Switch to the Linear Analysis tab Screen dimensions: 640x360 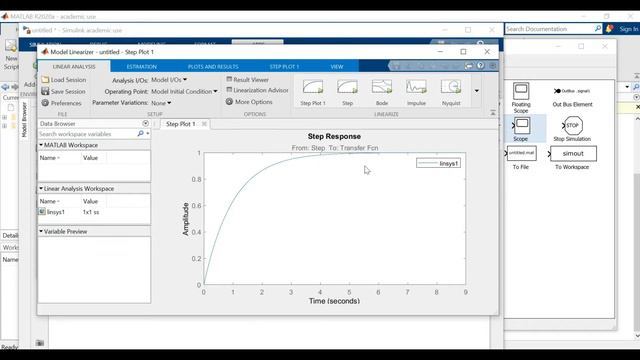[74, 67]
